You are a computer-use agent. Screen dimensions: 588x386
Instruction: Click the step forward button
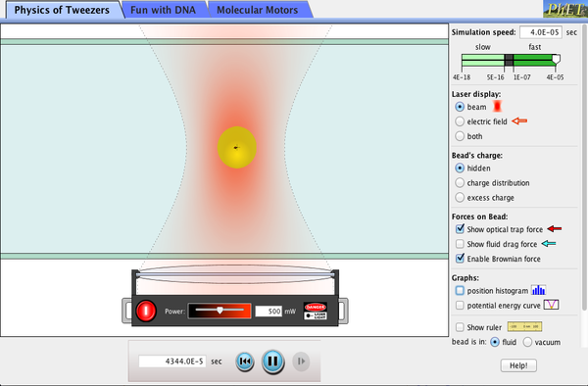tap(301, 362)
